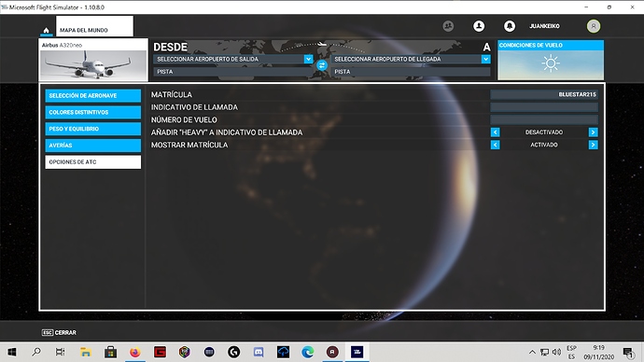Swap departure and arrival airports

[322, 65]
